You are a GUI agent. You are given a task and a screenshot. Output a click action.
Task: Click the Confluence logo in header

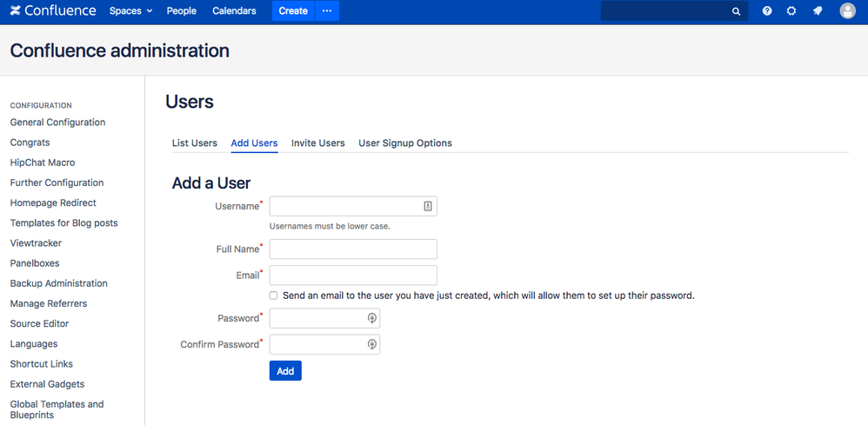53,11
